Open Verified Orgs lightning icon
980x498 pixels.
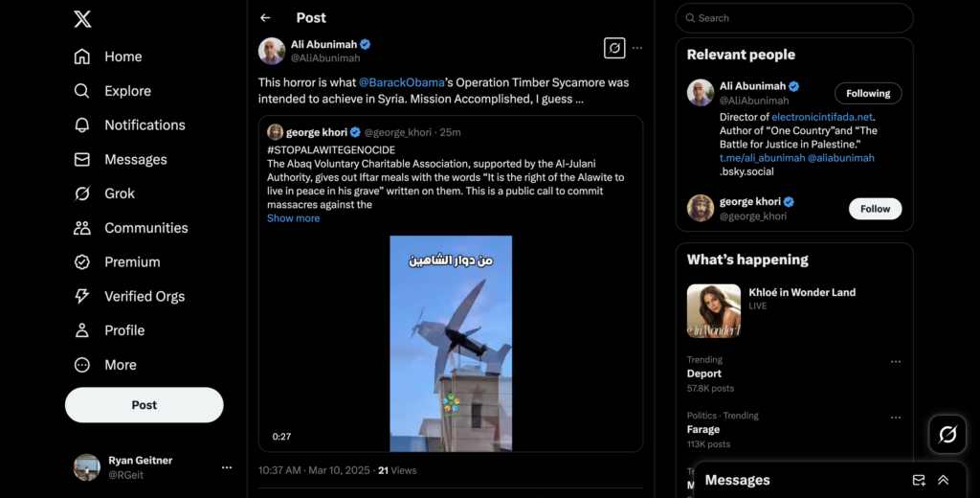coord(82,296)
